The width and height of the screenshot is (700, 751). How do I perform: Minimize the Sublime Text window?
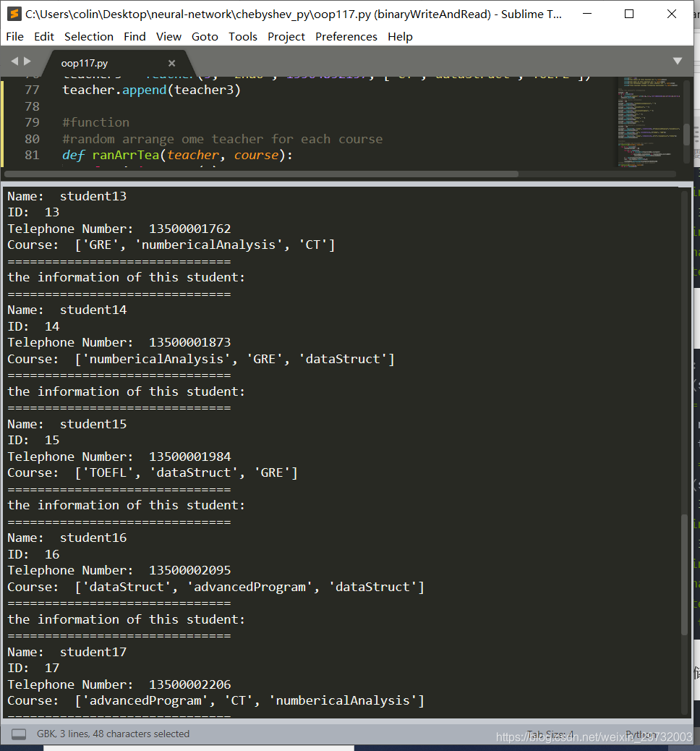pos(587,14)
